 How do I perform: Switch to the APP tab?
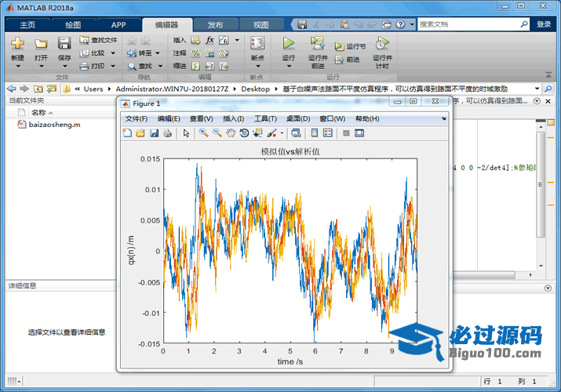(x=118, y=24)
